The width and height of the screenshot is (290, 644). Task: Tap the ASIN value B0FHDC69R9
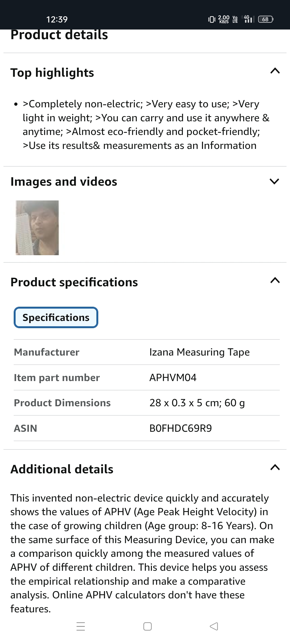point(180,428)
